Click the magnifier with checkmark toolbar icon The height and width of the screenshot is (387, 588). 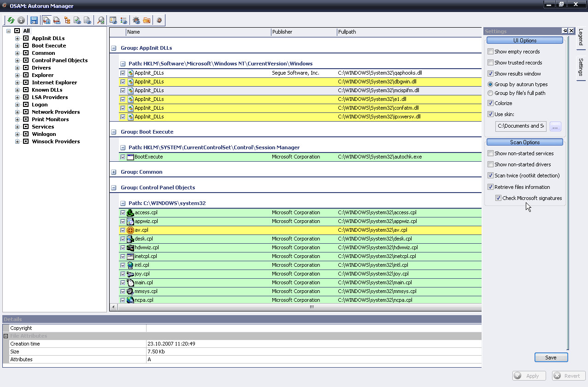(101, 20)
